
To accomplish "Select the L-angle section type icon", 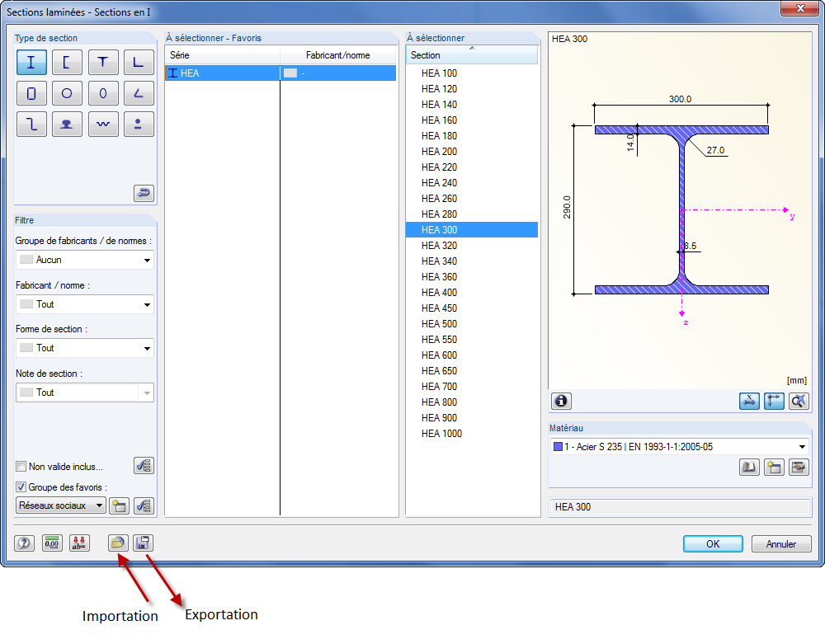I will pyautogui.click(x=139, y=63).
